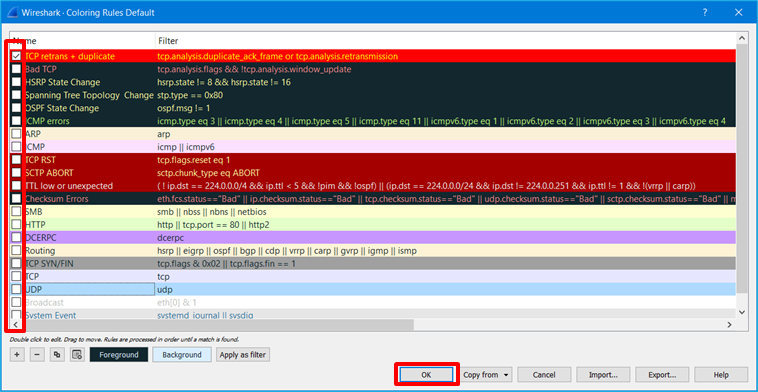
Task: Toggle the TCP RST rule checkbox
Action: coord(16,160)
